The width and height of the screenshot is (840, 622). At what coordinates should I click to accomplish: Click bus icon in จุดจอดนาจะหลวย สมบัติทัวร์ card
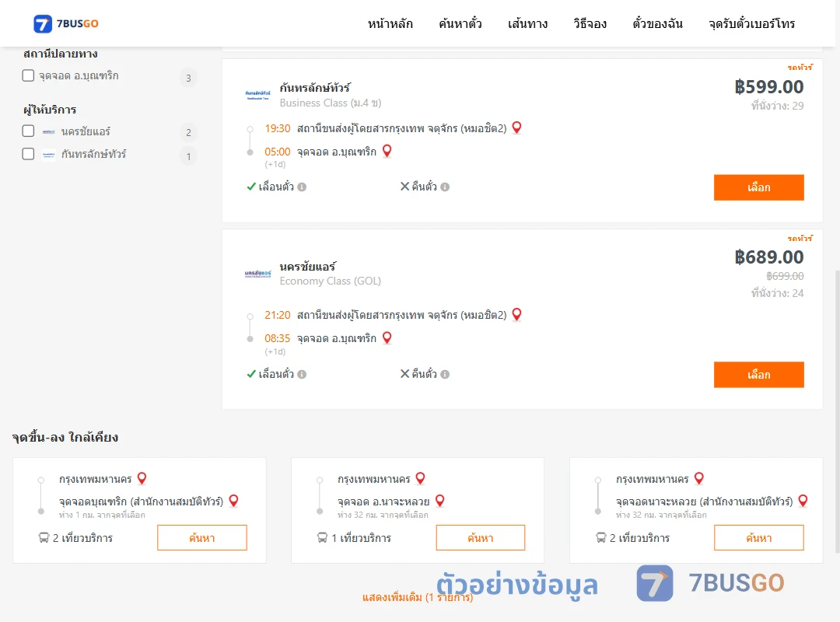click(601, 537)
